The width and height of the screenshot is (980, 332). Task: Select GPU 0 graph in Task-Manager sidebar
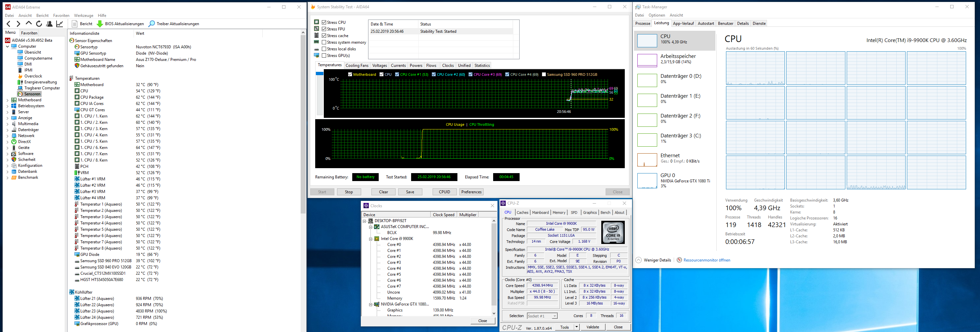coord(647,180)
